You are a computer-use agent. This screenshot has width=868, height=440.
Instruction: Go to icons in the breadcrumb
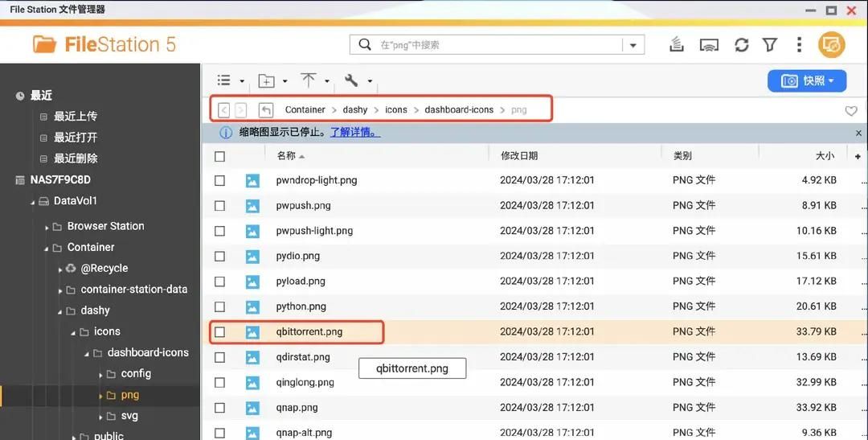coord(395,109)
